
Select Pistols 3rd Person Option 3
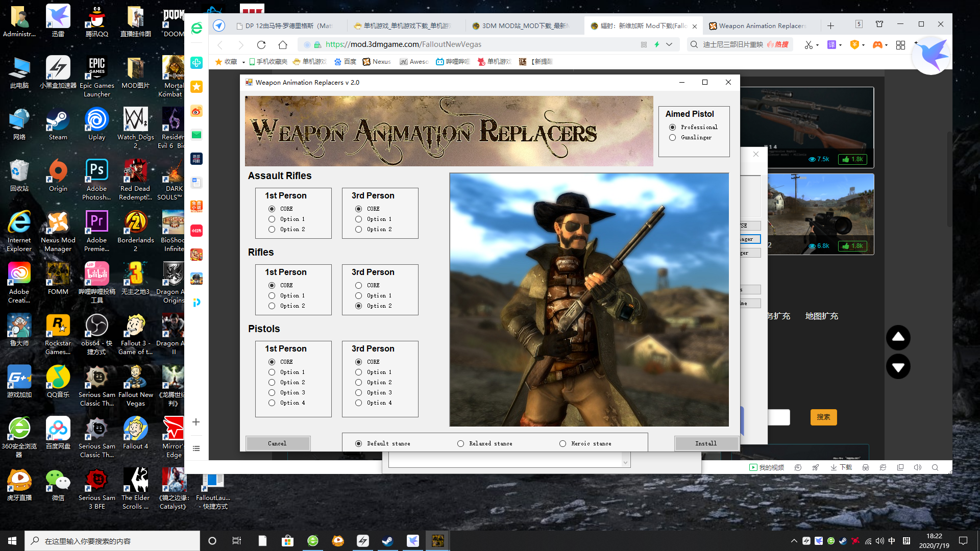(358, 393)
